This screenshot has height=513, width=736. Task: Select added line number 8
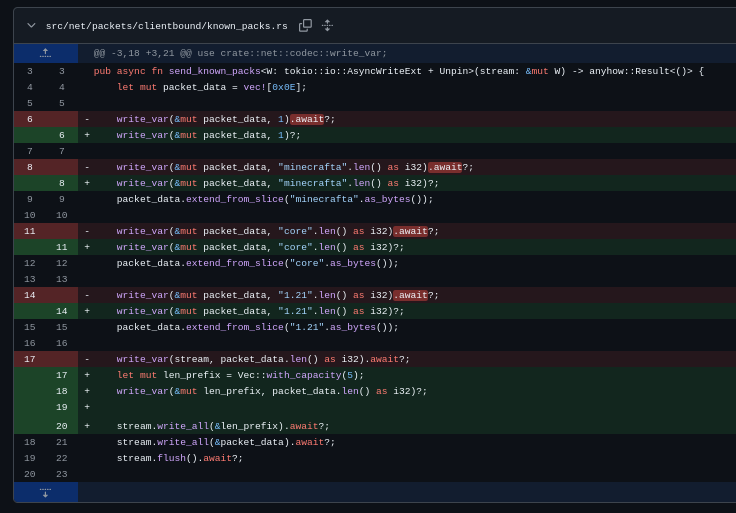61,183
